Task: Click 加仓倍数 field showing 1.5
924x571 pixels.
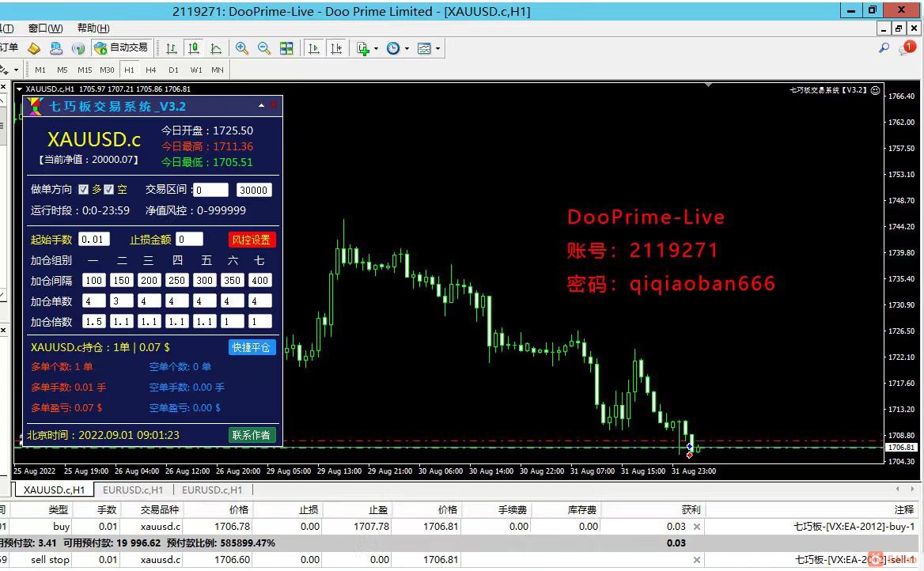Action: point(93,322)
